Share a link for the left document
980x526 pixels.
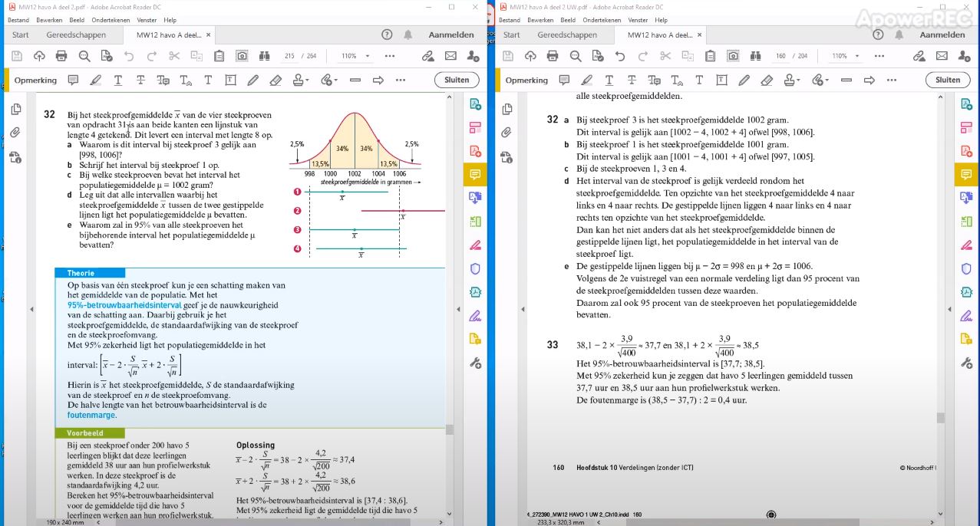pyautogui.click(x=428, y=56)
